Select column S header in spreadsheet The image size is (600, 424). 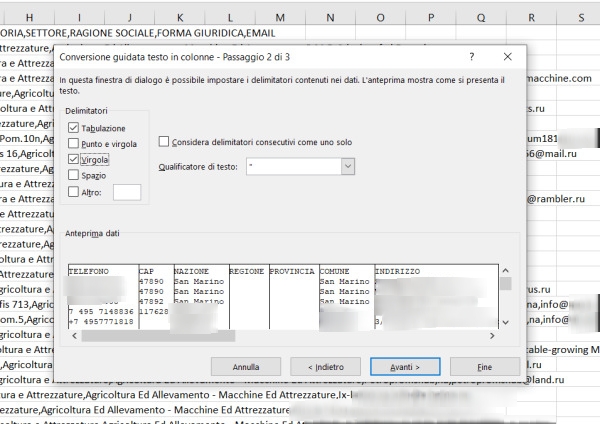point(579,17)
